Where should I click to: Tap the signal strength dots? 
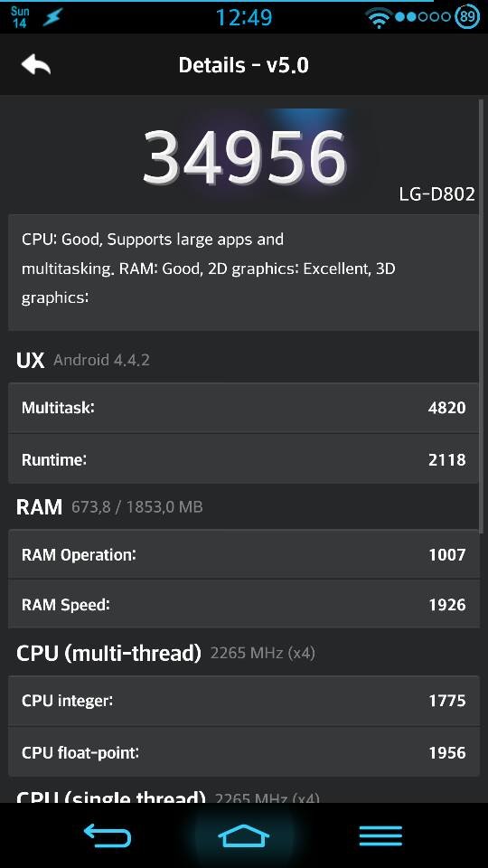423,16
